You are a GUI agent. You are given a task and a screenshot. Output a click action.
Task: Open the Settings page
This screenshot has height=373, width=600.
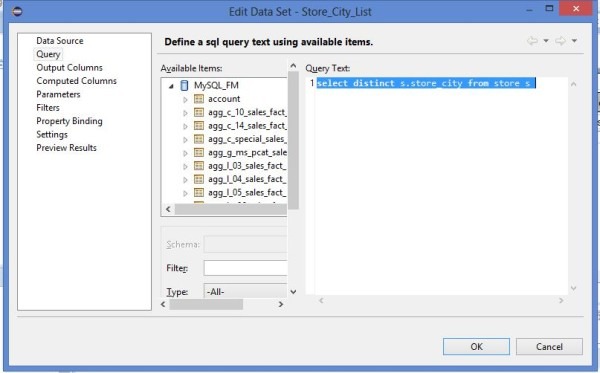(x=52, y=134)
